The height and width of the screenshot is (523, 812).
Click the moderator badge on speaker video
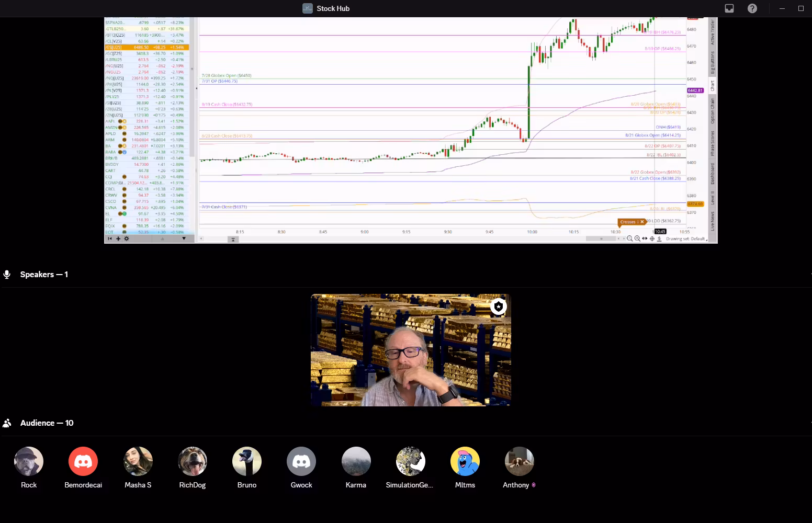pyautogui.click(x=499, y=306)
